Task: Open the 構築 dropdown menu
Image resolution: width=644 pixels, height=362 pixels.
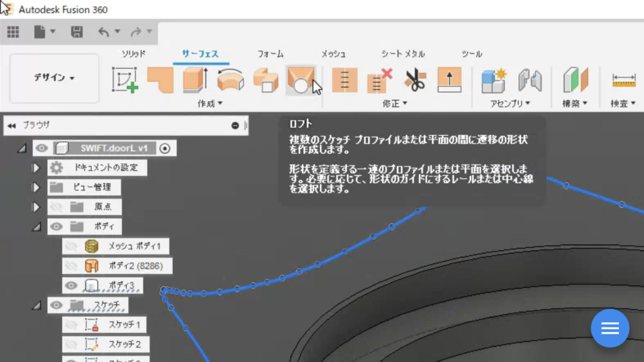Action: point(575,104)
